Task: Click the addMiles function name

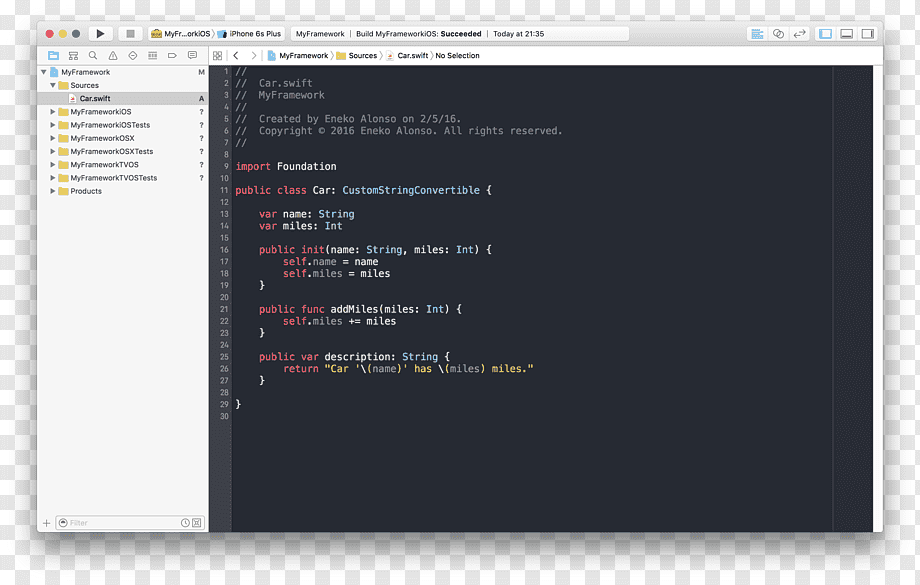Action: pyautogui.click(x=354, y=309)
